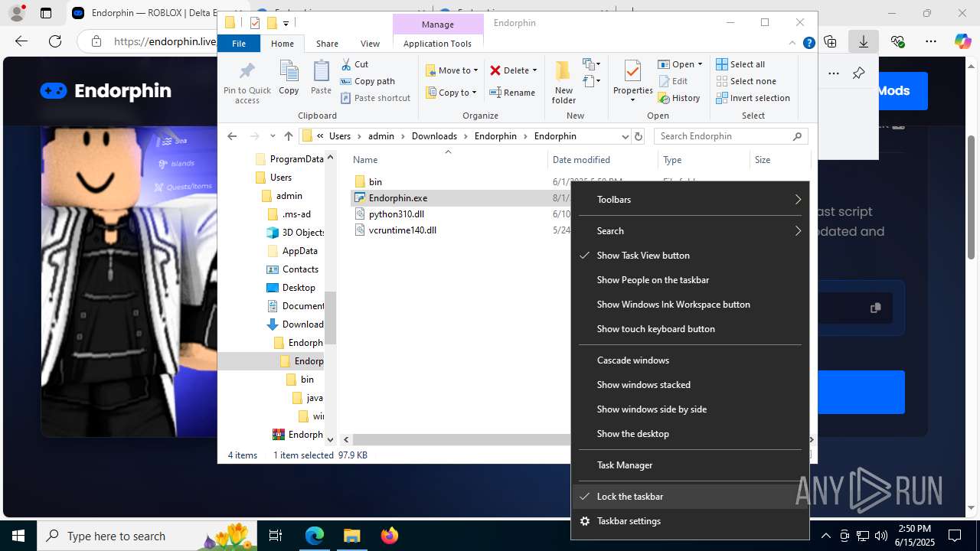Click the Pin to Quick access icon

click(x=247, y=73)
